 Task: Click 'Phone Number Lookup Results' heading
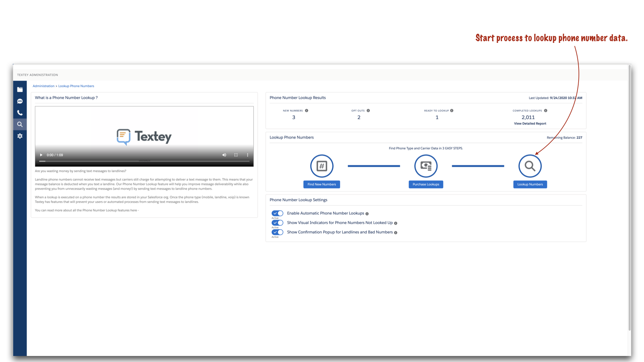pos(298,98)
